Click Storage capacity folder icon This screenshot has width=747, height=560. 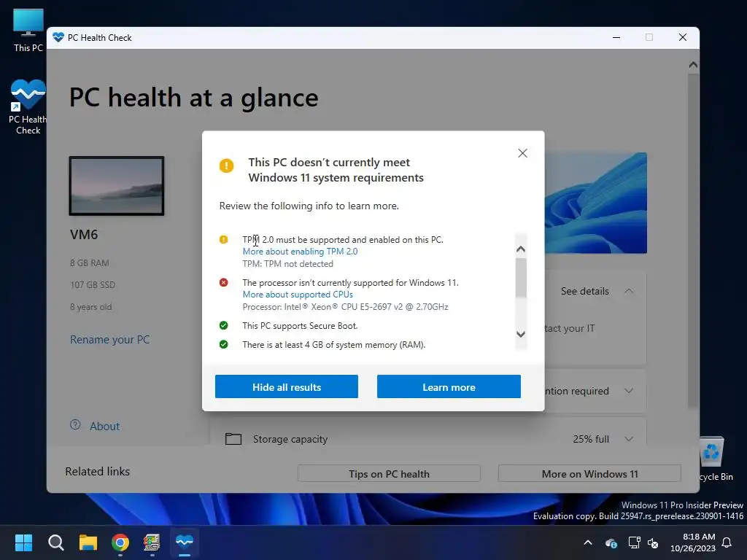tap(233, 438)
